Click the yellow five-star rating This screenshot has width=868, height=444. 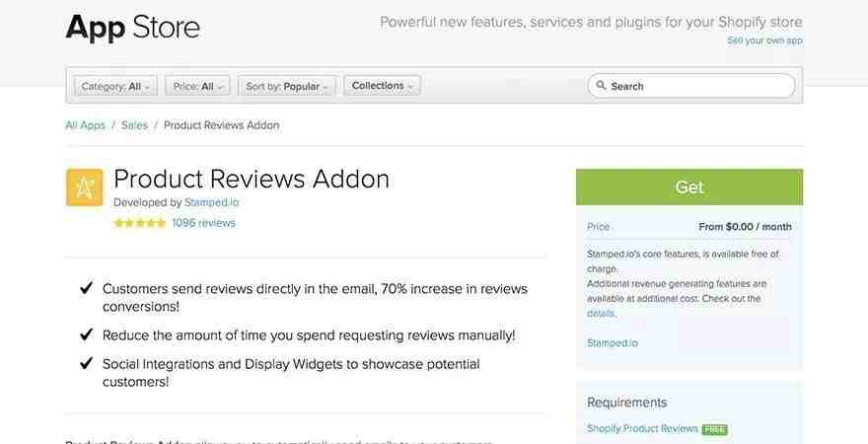coord(139,223)
